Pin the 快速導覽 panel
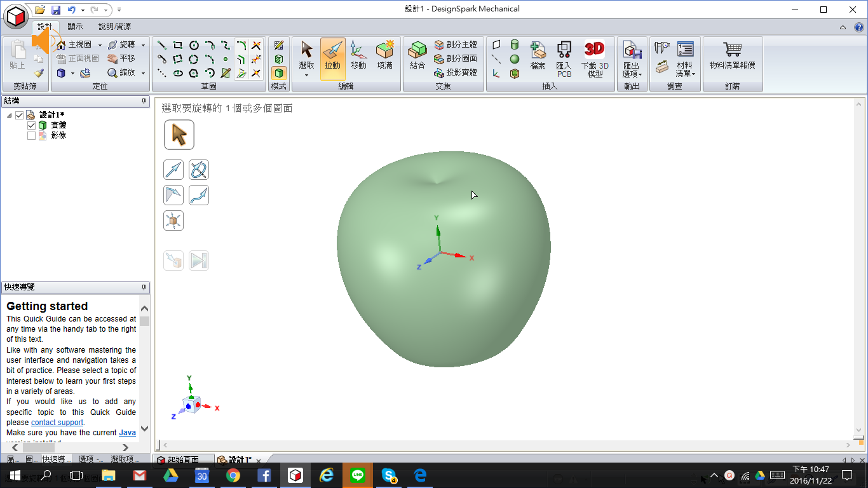This screenshot has height=488, width=868. pos(144,287)
